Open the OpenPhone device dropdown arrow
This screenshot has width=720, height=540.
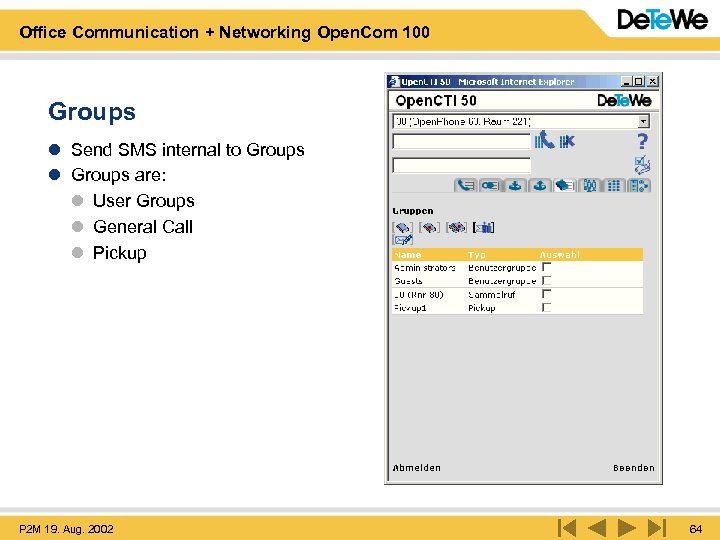tap(643, 122)
